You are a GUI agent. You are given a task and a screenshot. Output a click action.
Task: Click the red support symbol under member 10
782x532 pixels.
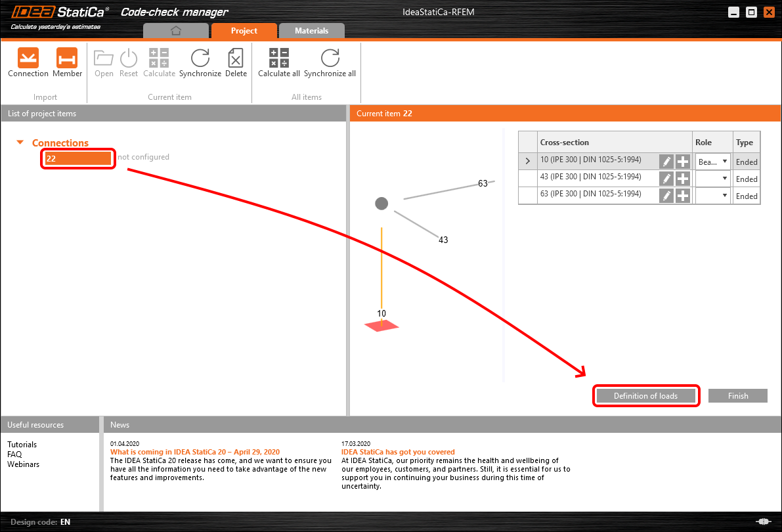(381, 326)
